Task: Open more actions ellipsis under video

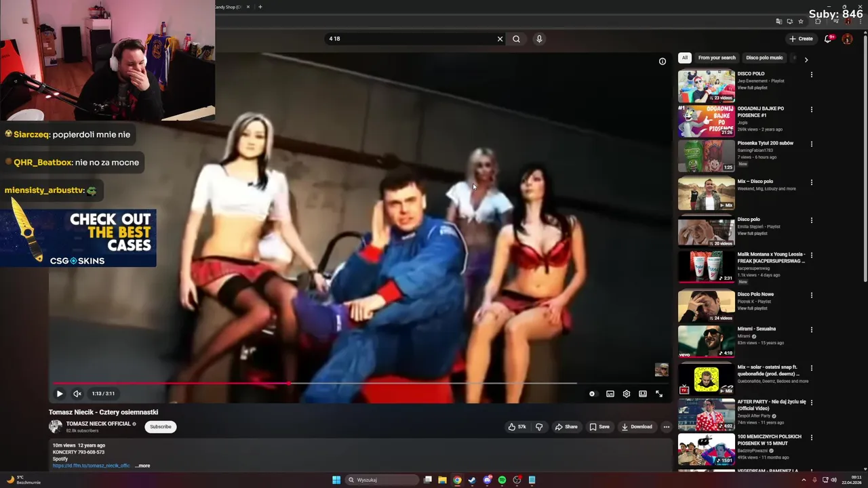Action: click(x=667, y=426)
